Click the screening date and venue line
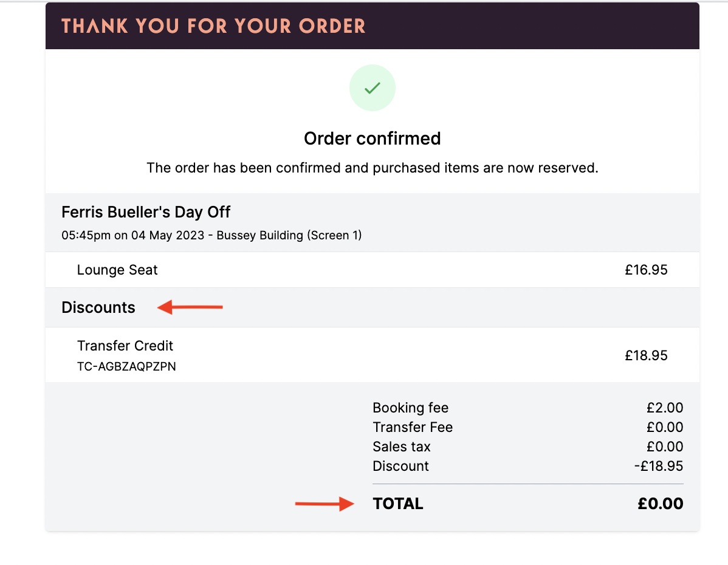The image size is (728, 565). click(x=211, y=235)
